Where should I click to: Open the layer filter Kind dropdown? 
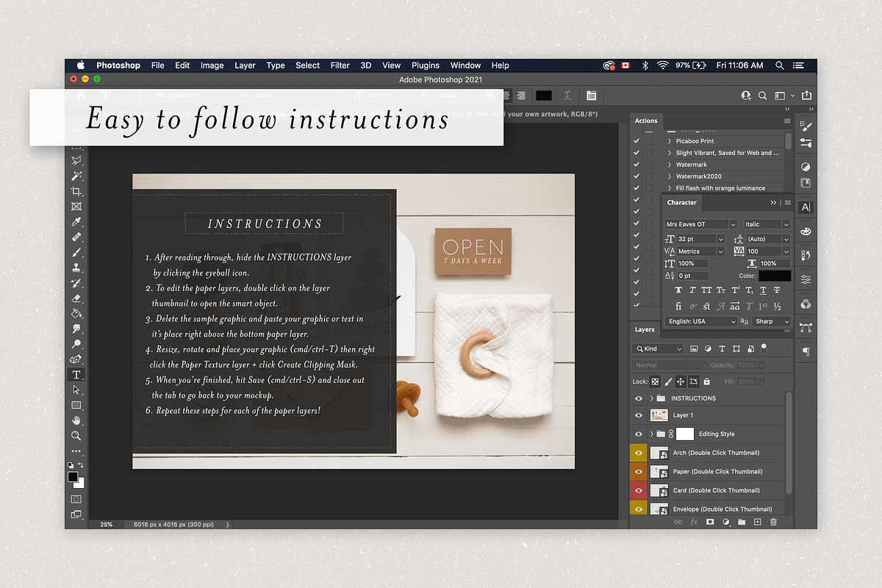point(658,348)
